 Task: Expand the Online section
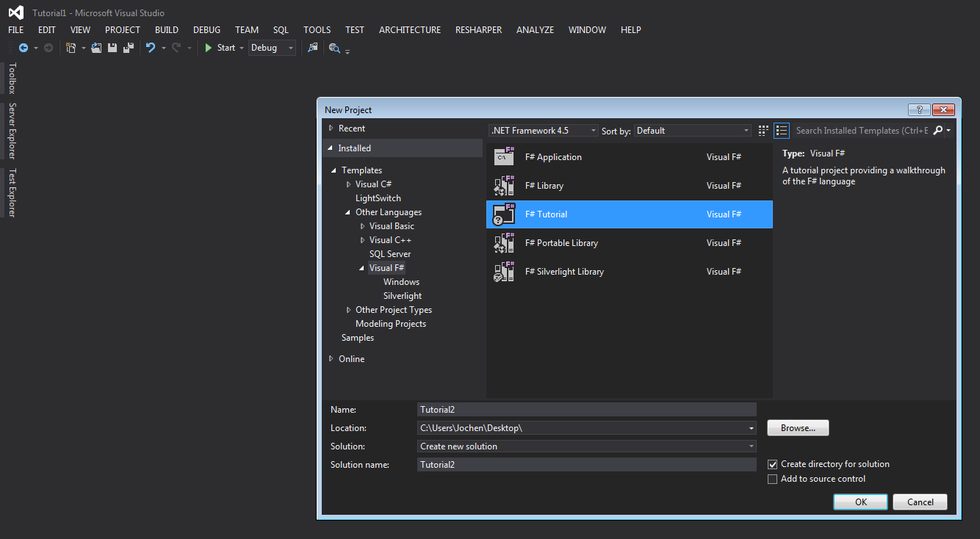pyautogui.click(x=331, y=359)
